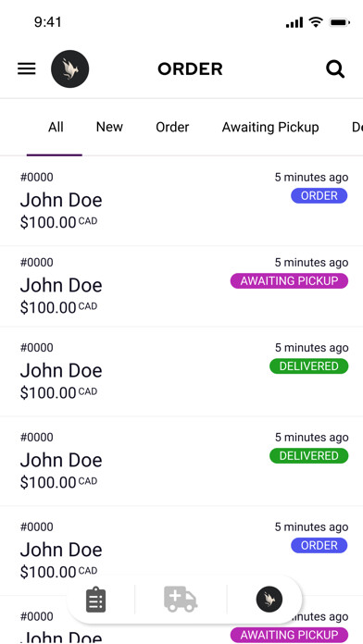Open the first John Doe order
The image size is (363, 644).
[x=181, y=202]
